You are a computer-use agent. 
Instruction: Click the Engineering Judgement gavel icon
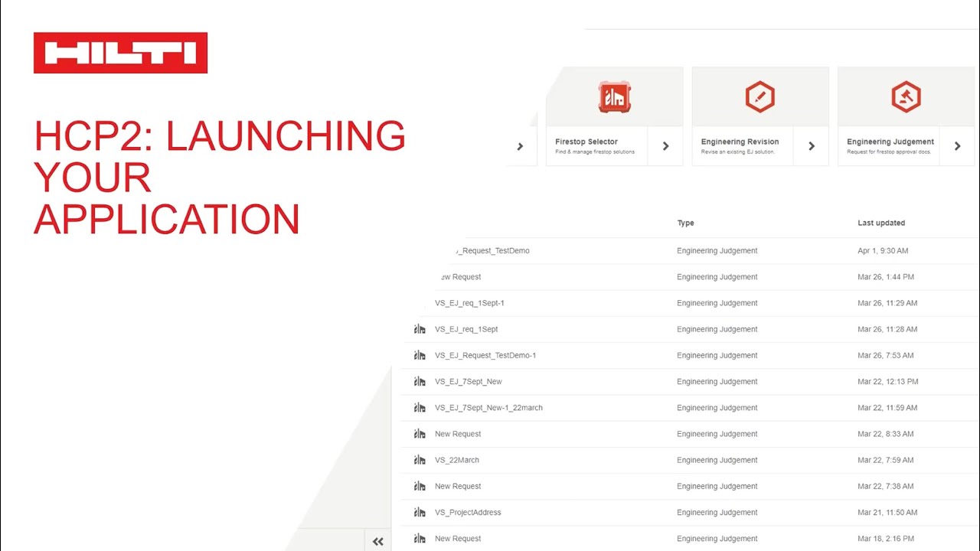point(906,97)
